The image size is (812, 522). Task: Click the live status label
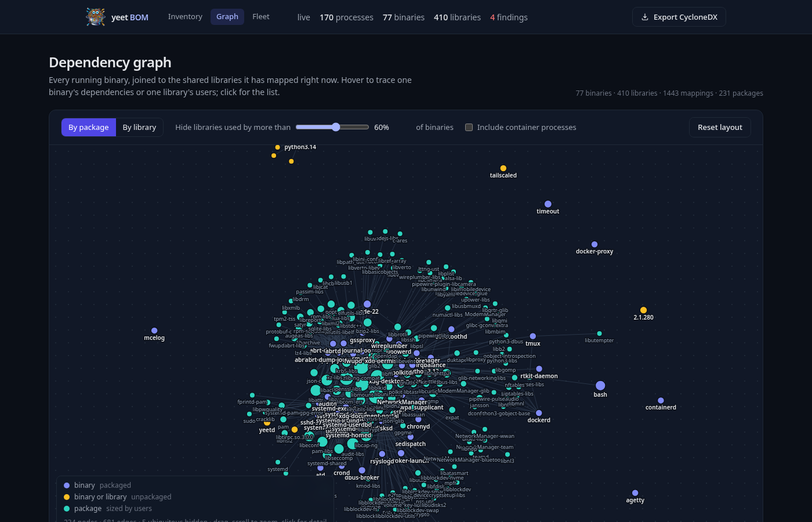tap(304, 17)
